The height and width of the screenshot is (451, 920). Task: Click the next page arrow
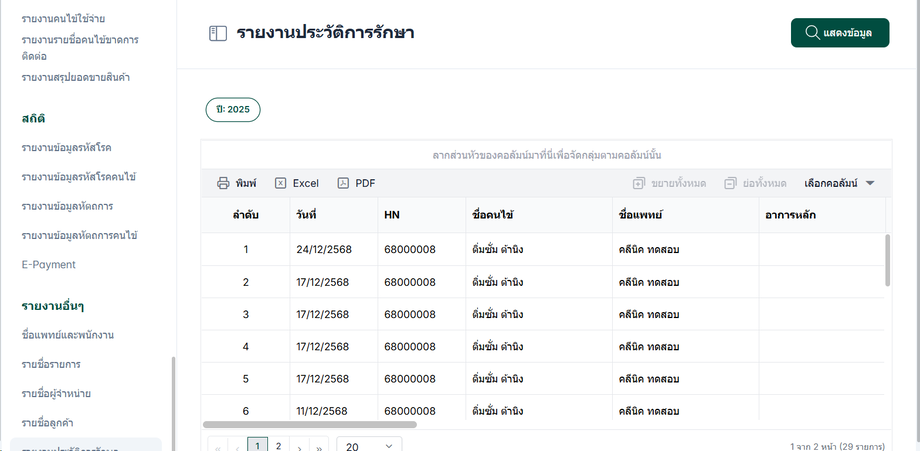click(299, 446)
